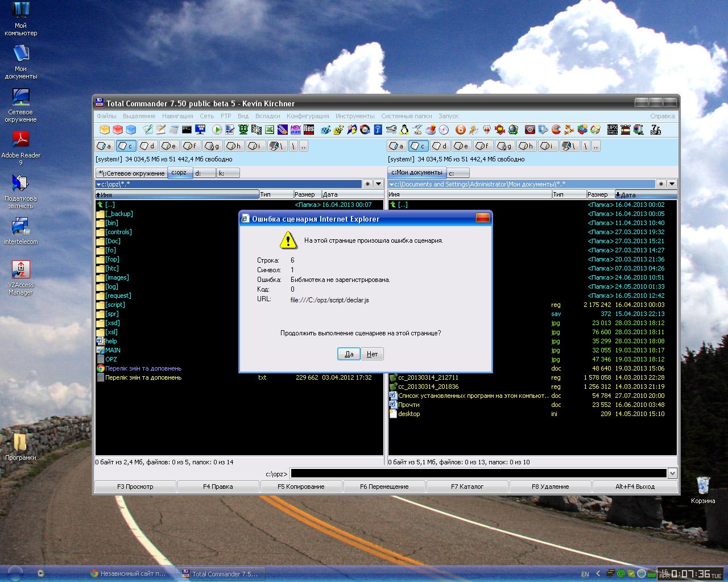Expand left panel directory history dropdown arrow

click(x=378, y=184)
